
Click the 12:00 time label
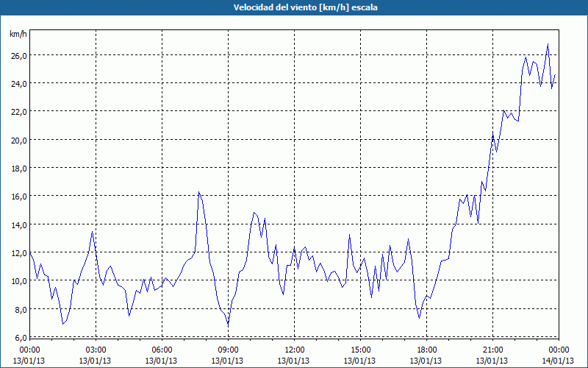point(295,350)
